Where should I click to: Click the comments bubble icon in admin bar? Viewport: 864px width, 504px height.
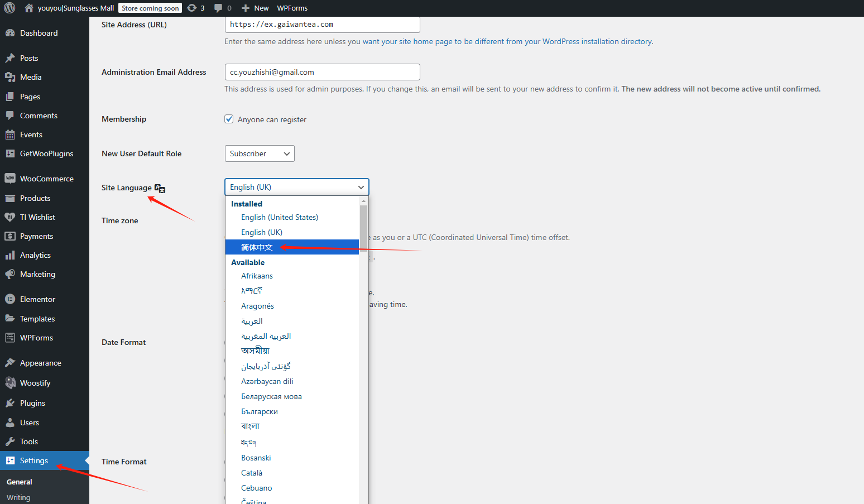click(218, 8)
